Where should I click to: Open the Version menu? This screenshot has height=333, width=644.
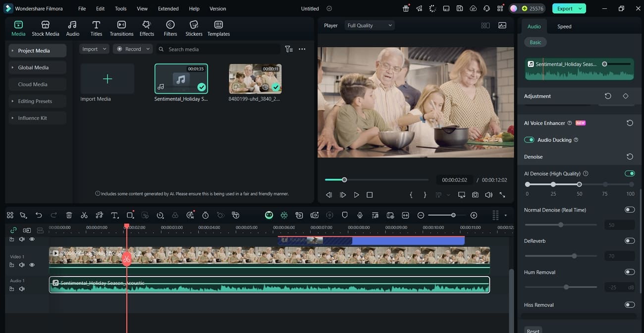pyautogui.click(x=217, y=8)
